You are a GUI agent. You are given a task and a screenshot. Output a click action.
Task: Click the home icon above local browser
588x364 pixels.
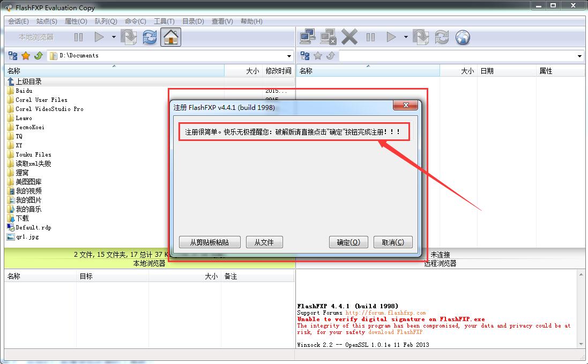tap(170, 37)
